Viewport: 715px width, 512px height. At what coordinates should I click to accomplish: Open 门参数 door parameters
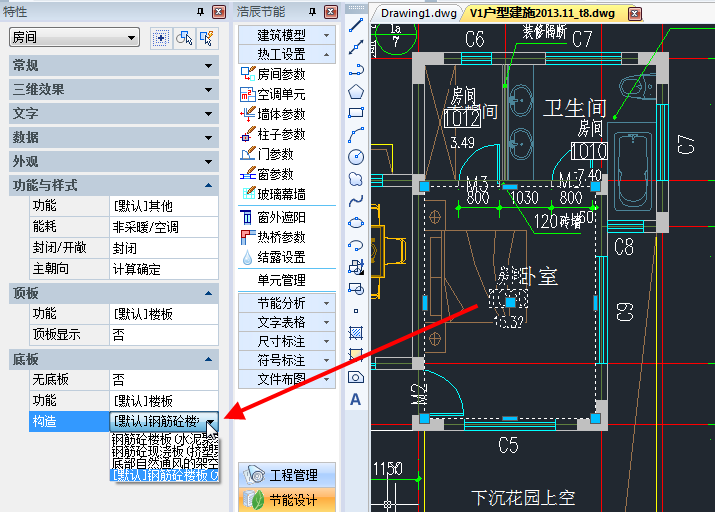[x=267, y=154]
